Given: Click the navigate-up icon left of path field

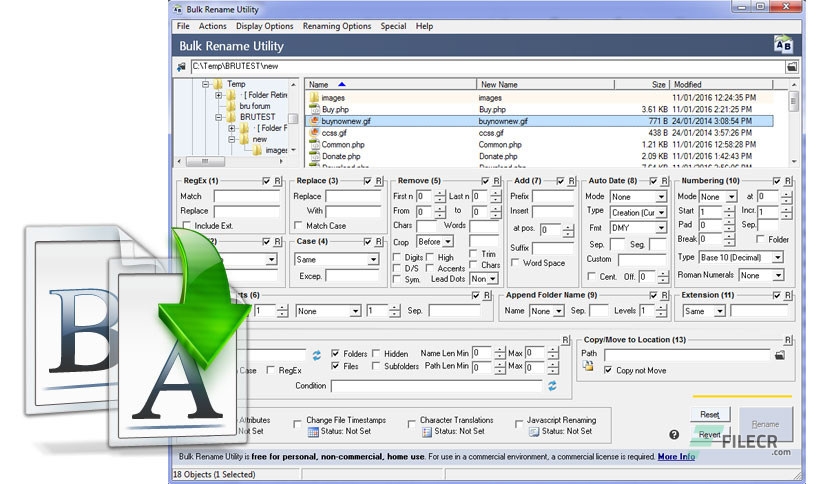Looking at the screenshot, I should point(181,67).
